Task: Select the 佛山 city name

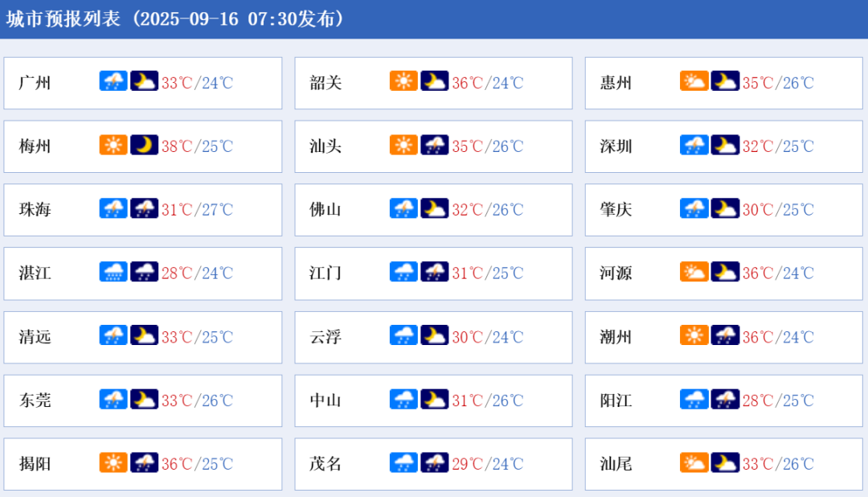Action: coord(325,209)
